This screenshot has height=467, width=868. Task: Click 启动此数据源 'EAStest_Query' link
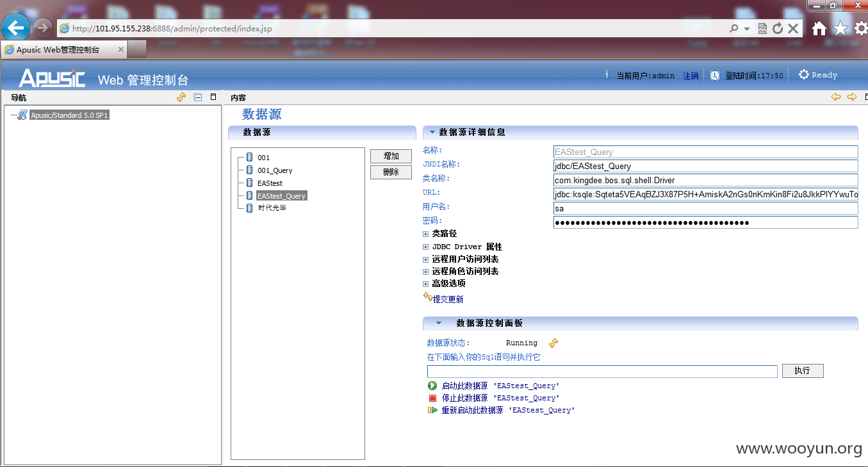coord(501,386)
